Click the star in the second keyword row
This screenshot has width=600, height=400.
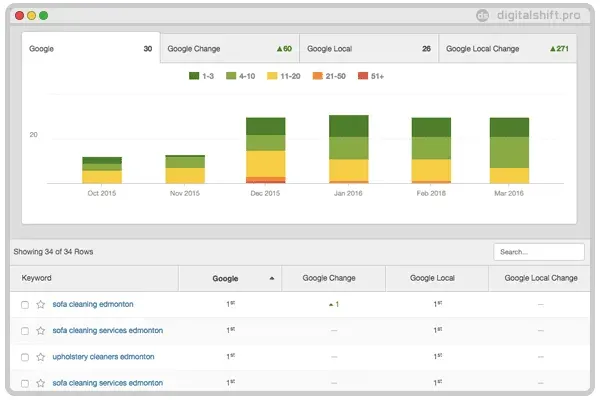point(41,330)
